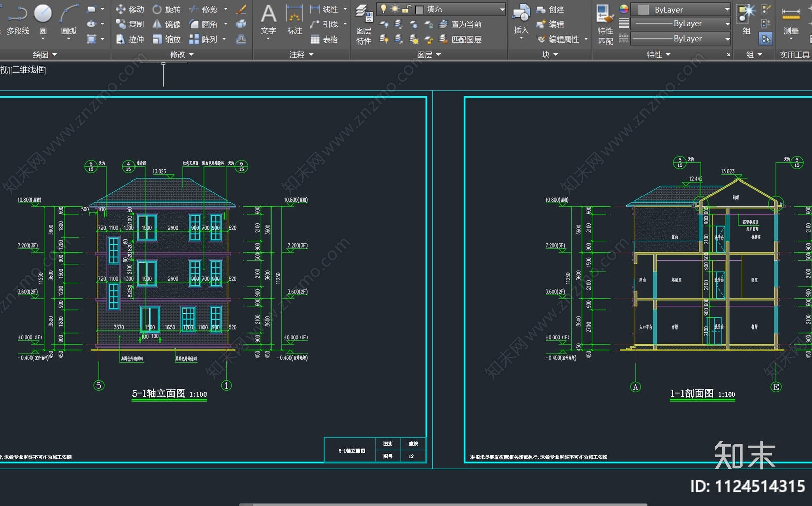The image size is (812, 506).
Task: Activate the Stretch (拉伸) tool
Action: point(130,39)
